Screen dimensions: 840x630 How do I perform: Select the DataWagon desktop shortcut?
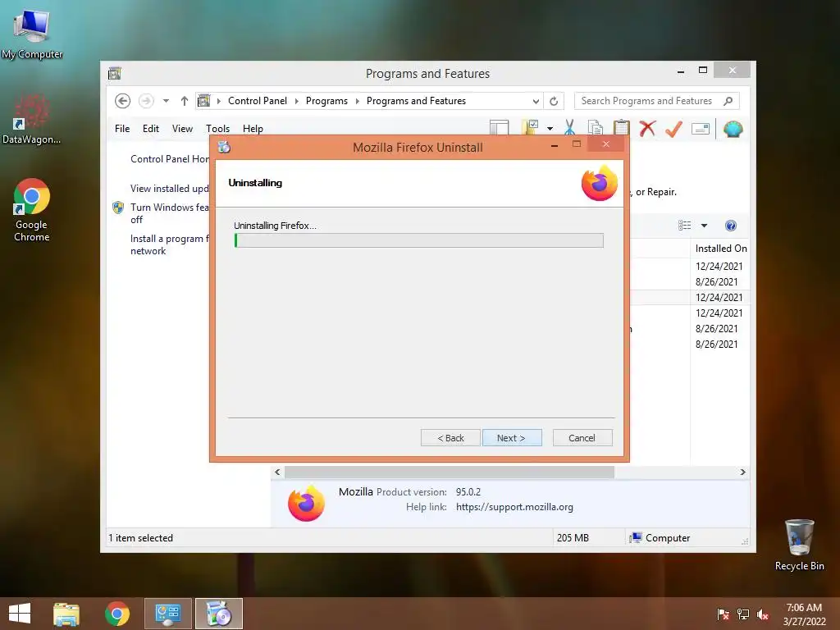[32, 120]
